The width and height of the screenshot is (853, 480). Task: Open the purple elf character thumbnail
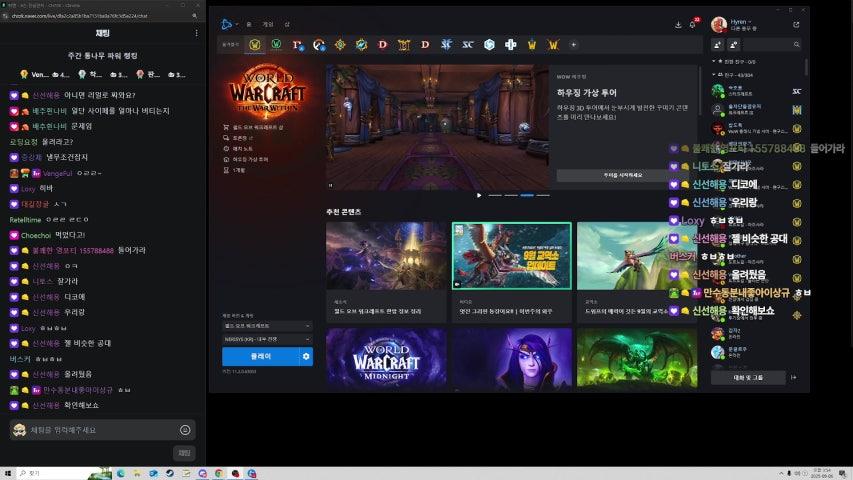click(511, 358)
